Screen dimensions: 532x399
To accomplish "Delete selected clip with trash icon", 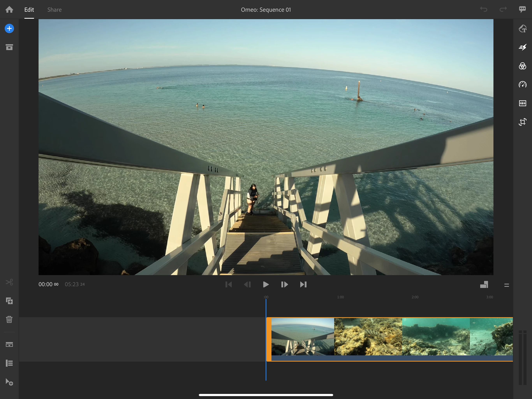I will point(9,319).
